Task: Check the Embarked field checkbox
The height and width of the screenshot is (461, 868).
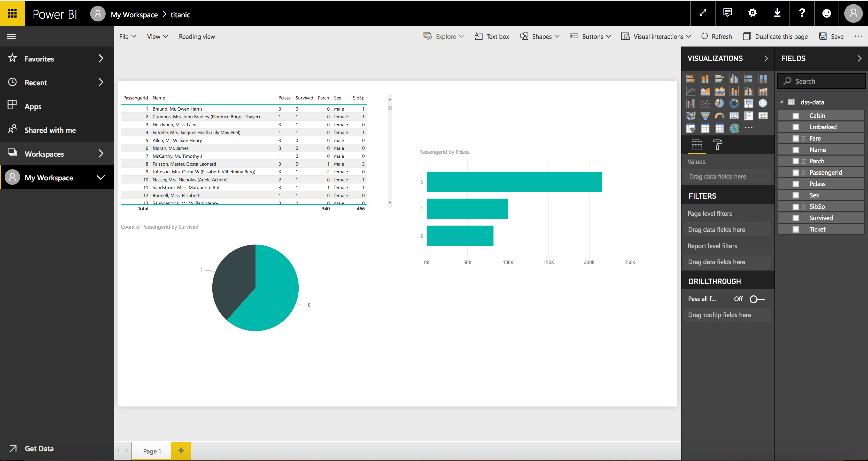Action: pos(796,127)
